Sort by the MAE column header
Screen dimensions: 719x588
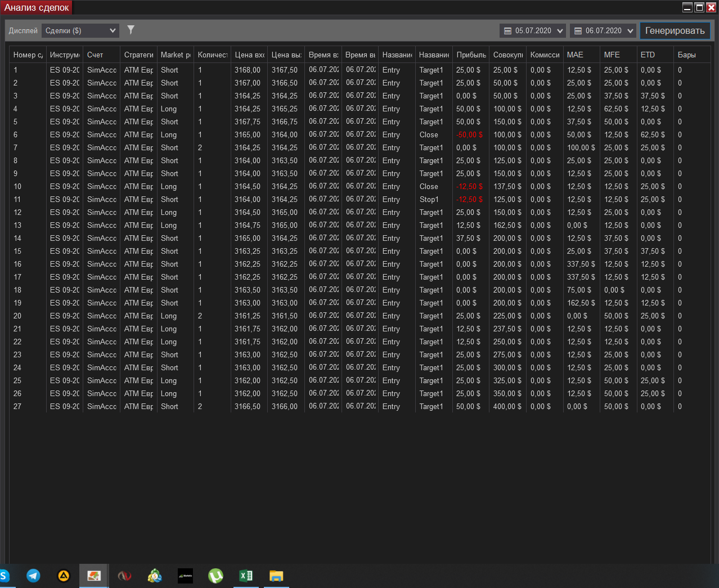click(x=582, y=55)
